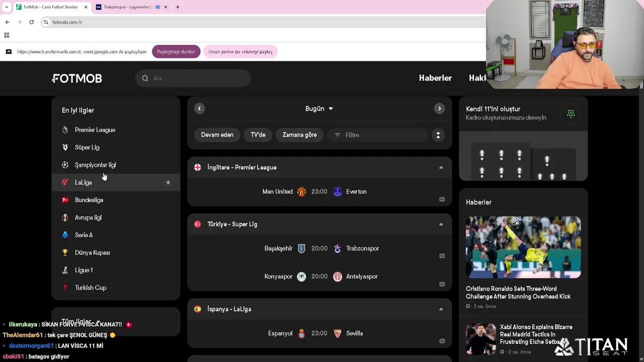Collapse the İngiltere - Premier League section

(x=441, y=167)
